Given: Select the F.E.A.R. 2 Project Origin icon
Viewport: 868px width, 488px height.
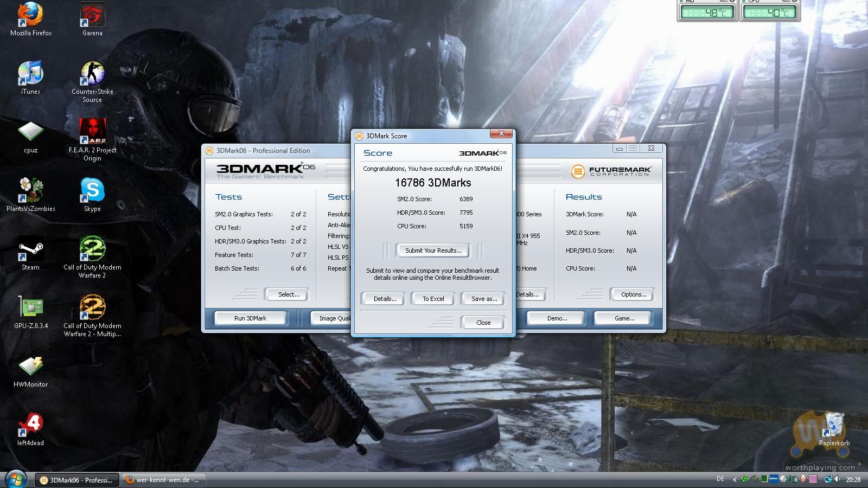Looking at the screenshot, I should [x=92, y=140].
